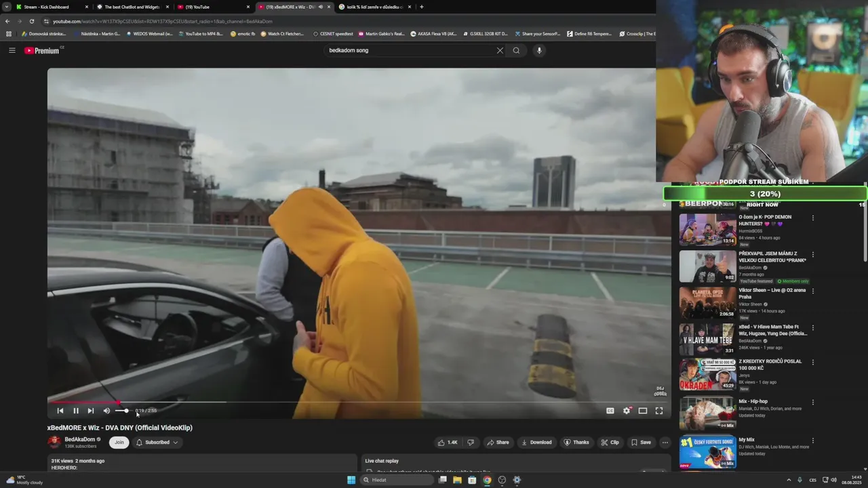Expand the Subscribed notification dropdown

click(x=157, y=442)
